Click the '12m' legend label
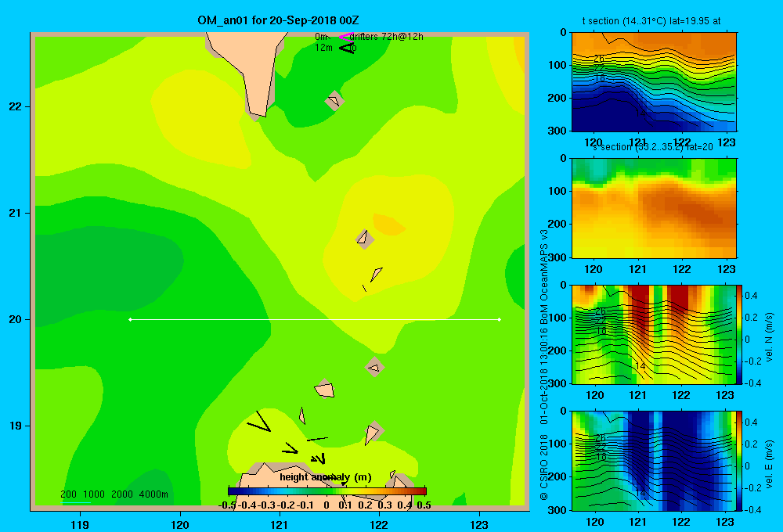Screen dimensions: 783x532 323,48
